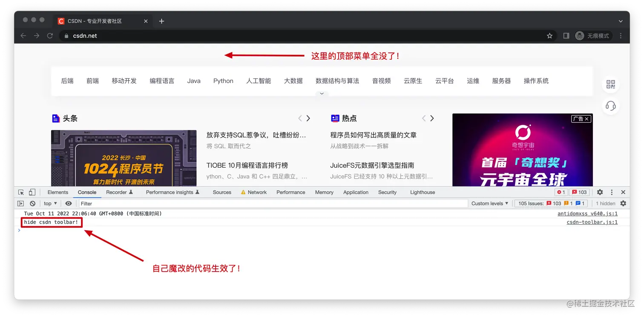Switch to the Lighthouse tab
Image resolution: width=644 pixels, height=317 pixels.
click(x=423, y=192)
